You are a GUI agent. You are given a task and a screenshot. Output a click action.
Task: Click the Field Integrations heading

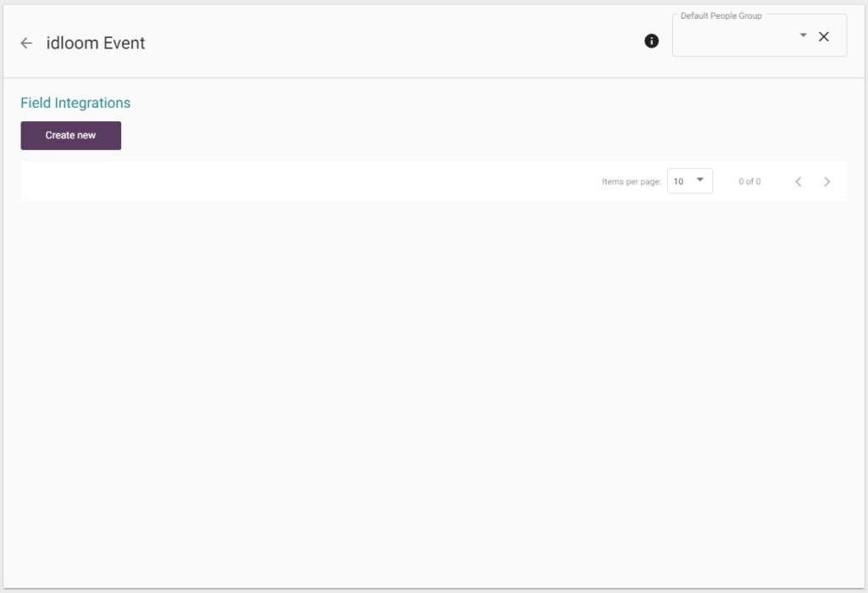coord(75,103)
